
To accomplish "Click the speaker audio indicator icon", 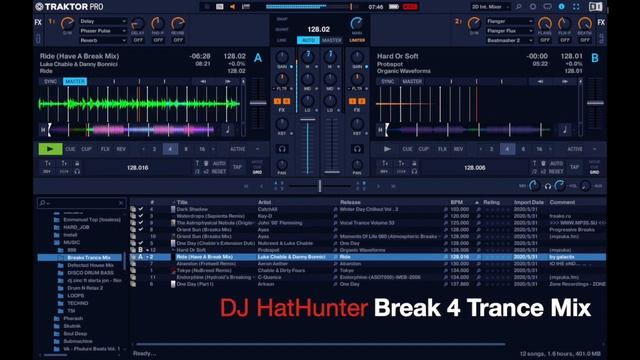I will pyautogui.click(x=232, y=7).
